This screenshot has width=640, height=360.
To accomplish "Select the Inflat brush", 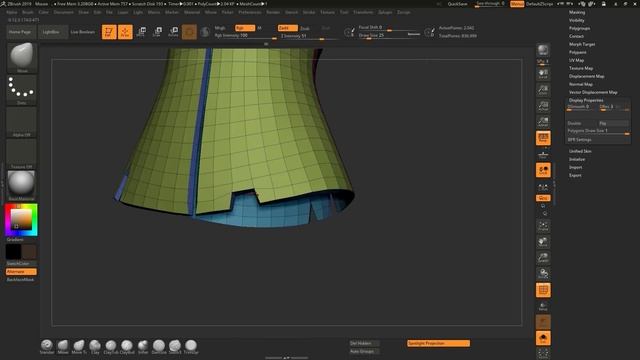I will [x=143, y=347].
